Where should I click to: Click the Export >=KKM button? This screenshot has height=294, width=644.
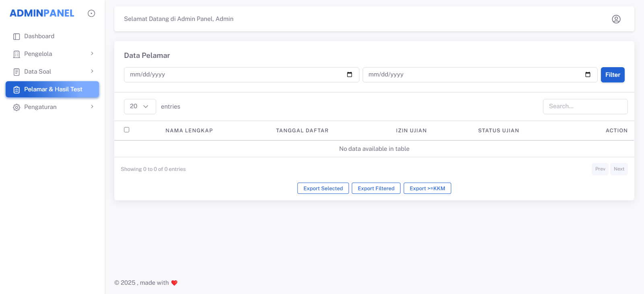tap(427, 188)
